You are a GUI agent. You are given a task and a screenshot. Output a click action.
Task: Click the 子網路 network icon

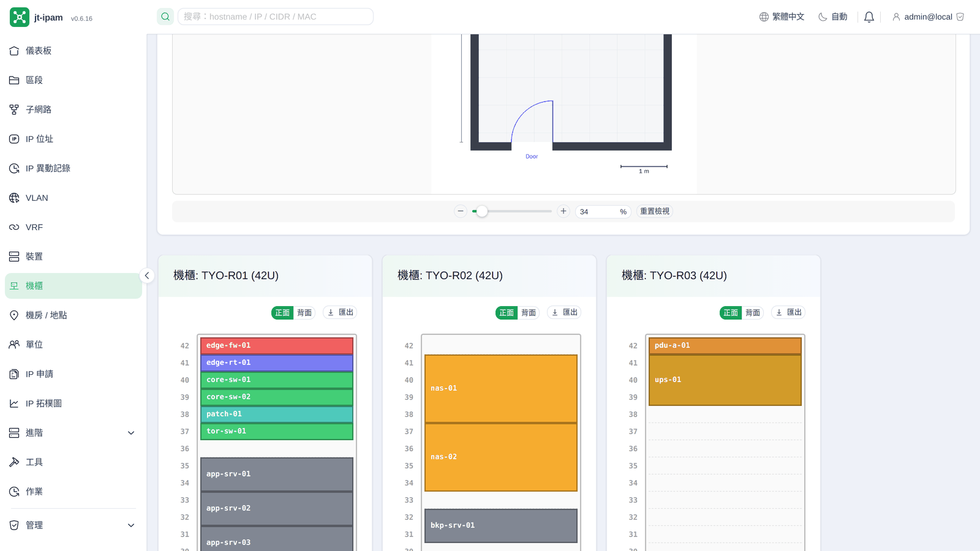point(14,110)
